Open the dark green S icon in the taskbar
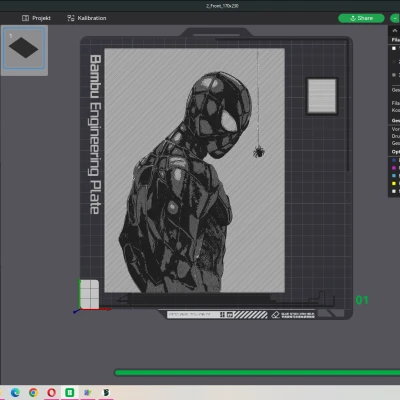 pyautogui.click(x=106, y=393)
